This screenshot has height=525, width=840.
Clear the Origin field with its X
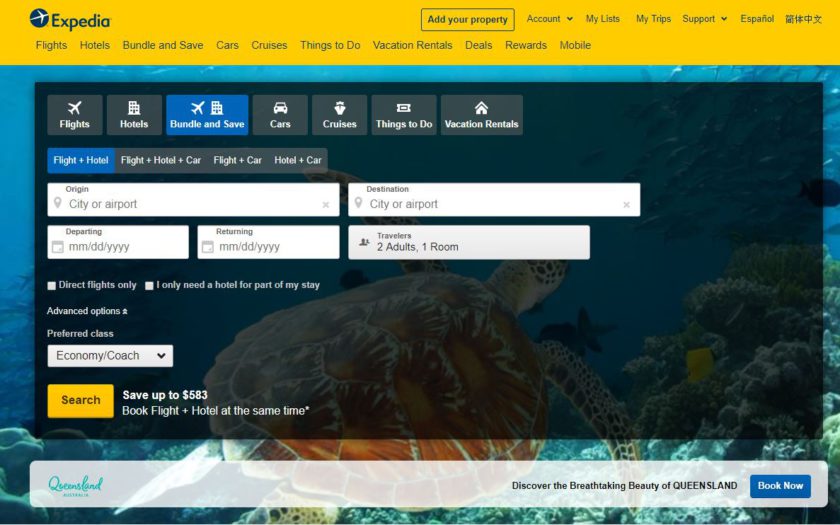tap(326, 205)
